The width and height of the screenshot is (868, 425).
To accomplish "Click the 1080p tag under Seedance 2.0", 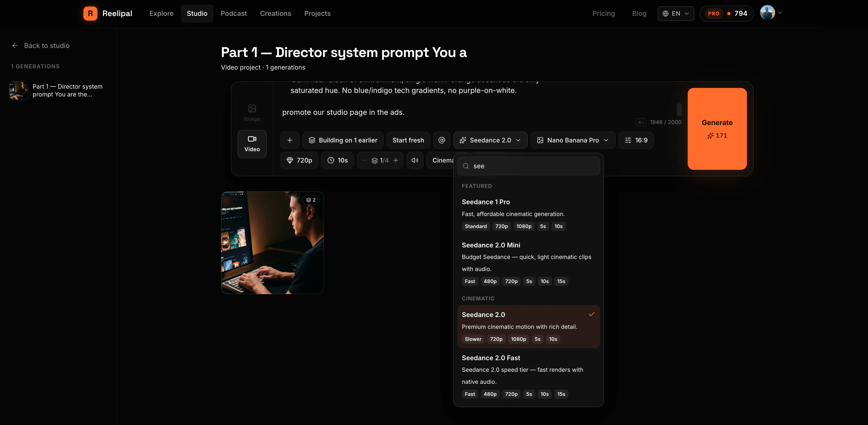I will (x=518, y=339).
